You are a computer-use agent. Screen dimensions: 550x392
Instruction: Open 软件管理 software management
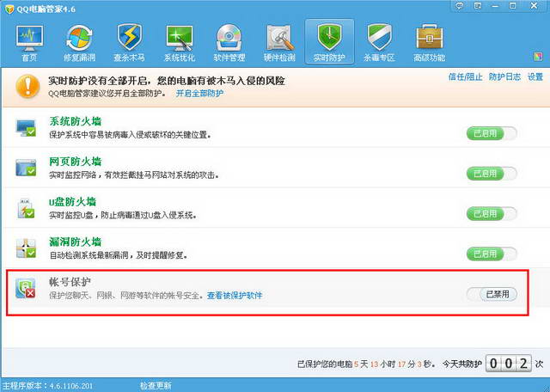(x=229, y=42)
